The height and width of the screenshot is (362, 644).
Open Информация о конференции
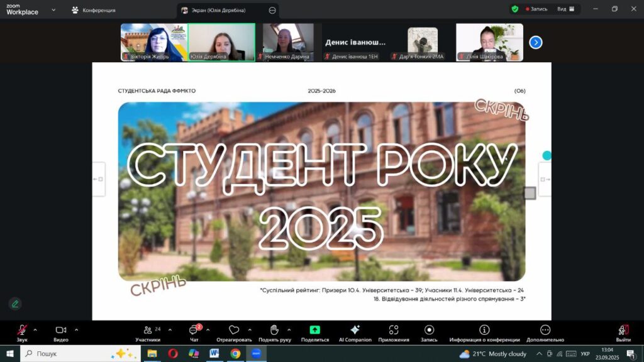(484, 332)
